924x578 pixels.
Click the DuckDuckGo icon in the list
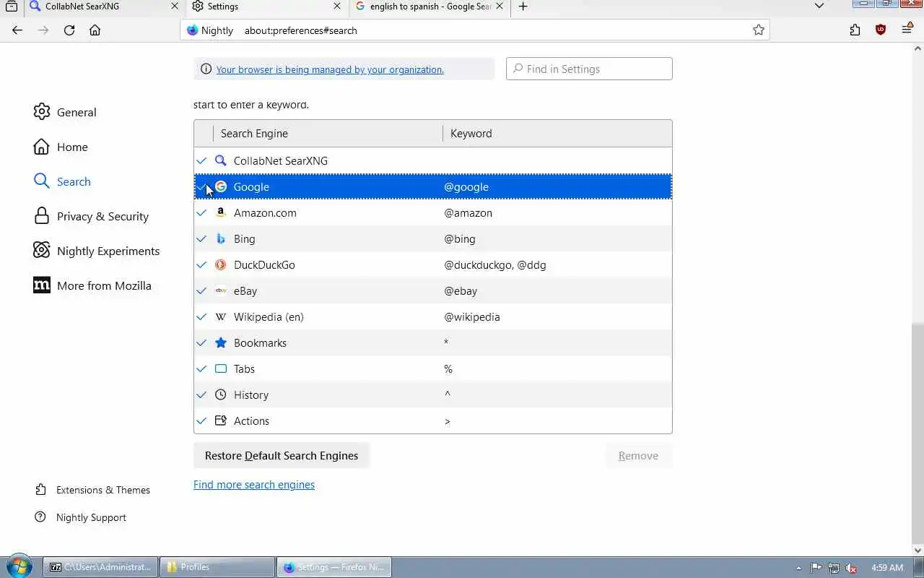tap(221, 264)
